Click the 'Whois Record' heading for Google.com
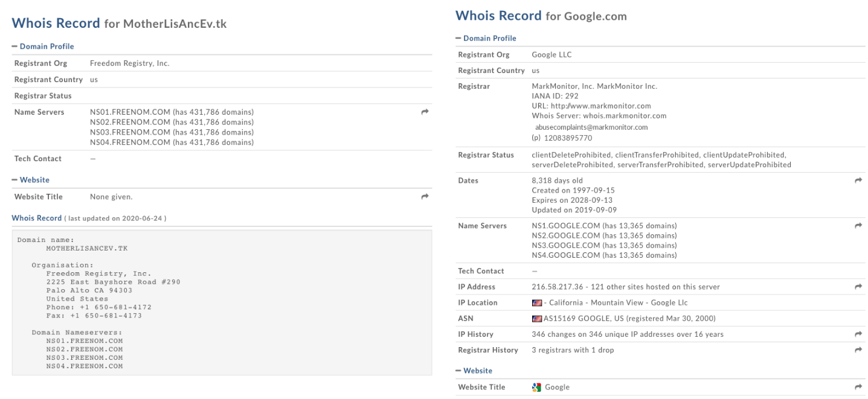 coord(498,16)
